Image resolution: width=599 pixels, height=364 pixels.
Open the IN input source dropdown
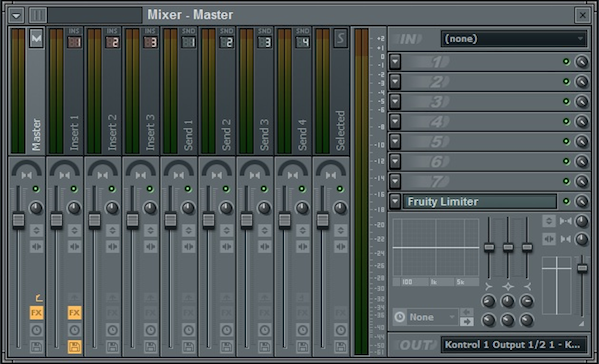(513, 39)
